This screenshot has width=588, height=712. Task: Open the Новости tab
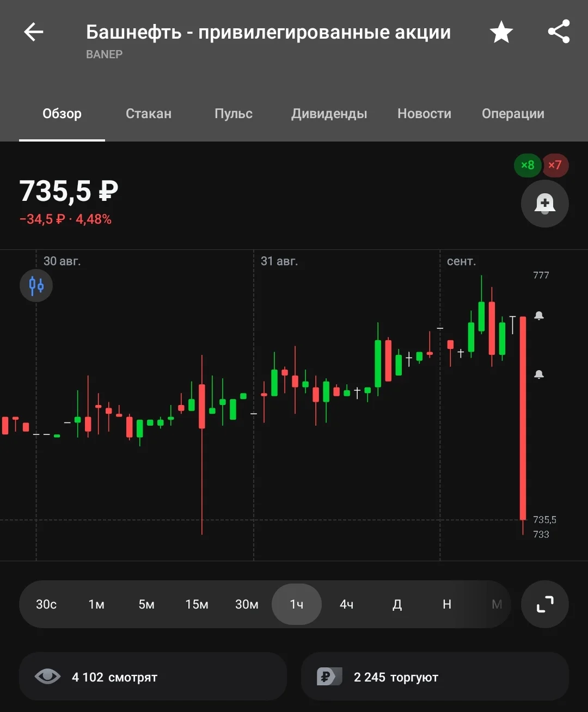(x=424, y=113)
